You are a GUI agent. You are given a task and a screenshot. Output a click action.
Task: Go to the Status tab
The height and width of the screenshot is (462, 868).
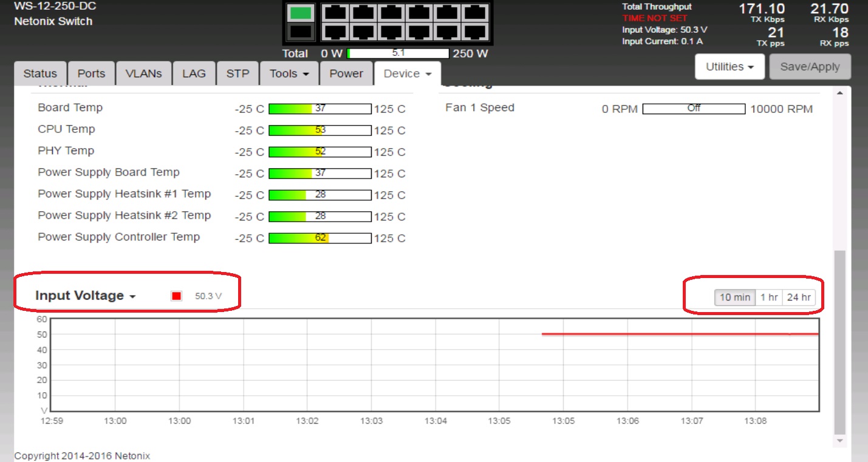click(x=40, y=73)
